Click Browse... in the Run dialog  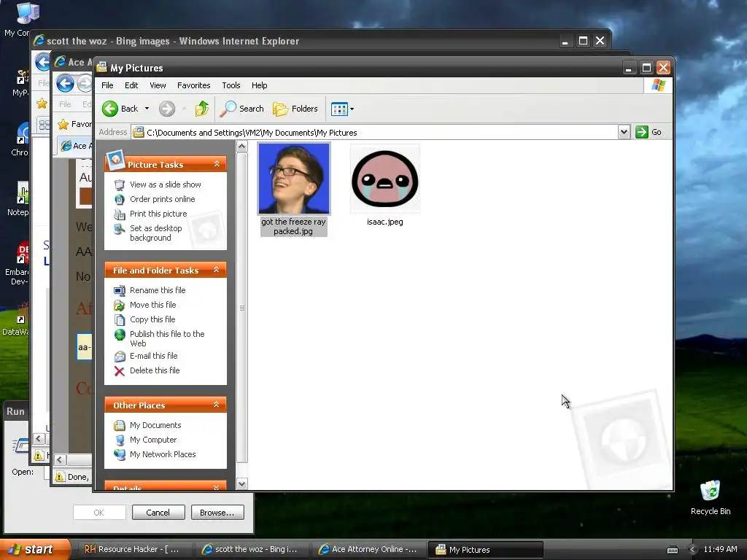(217, 513)
